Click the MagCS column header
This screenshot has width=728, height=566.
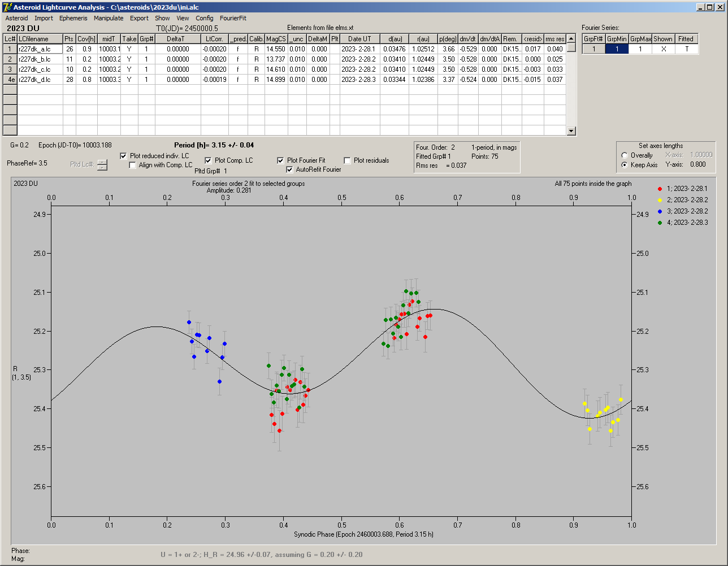click(x=276, y=39)
